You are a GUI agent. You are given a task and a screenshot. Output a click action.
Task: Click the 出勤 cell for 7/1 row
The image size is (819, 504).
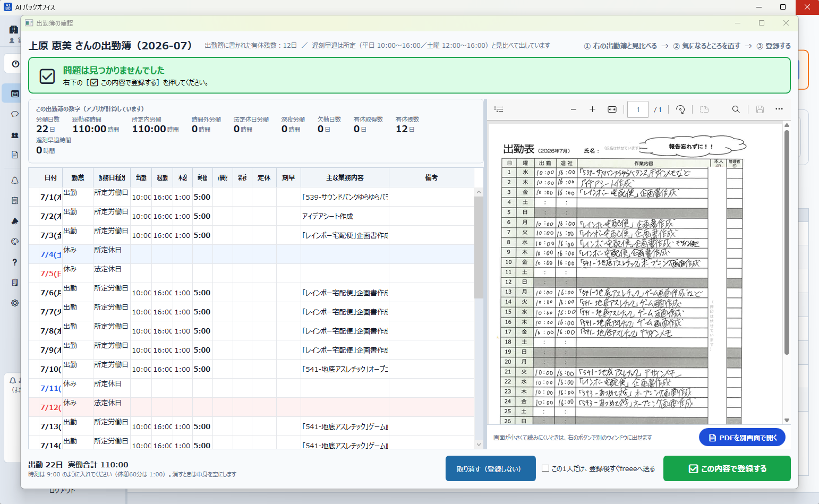tap(78, 197)
